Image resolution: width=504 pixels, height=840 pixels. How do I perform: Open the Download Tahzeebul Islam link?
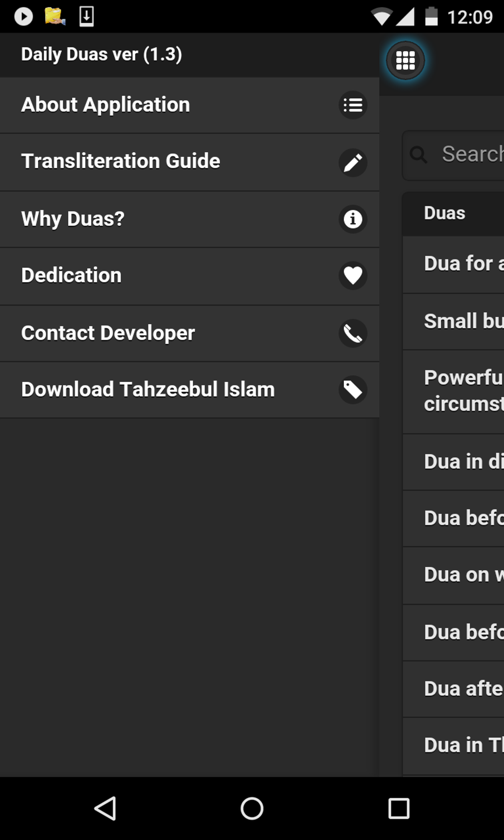(148, 389)
